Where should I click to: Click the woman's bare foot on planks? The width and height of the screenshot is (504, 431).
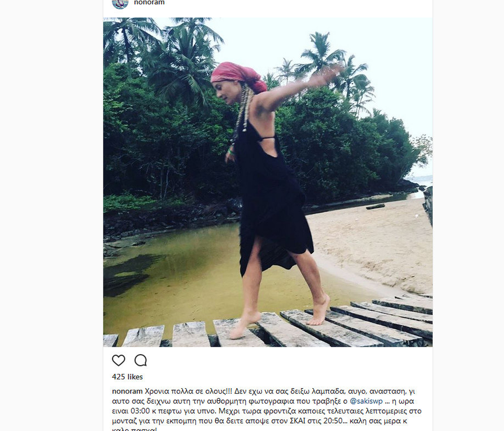coord(319,310)
